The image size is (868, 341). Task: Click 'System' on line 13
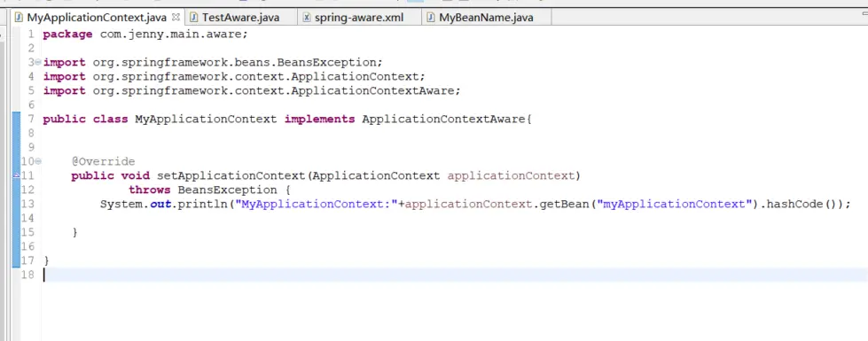121,204
